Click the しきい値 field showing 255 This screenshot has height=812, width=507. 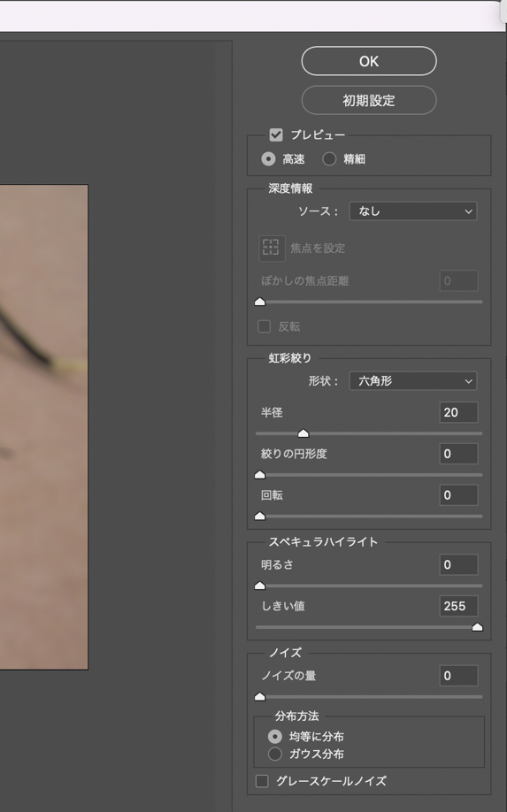458,606
